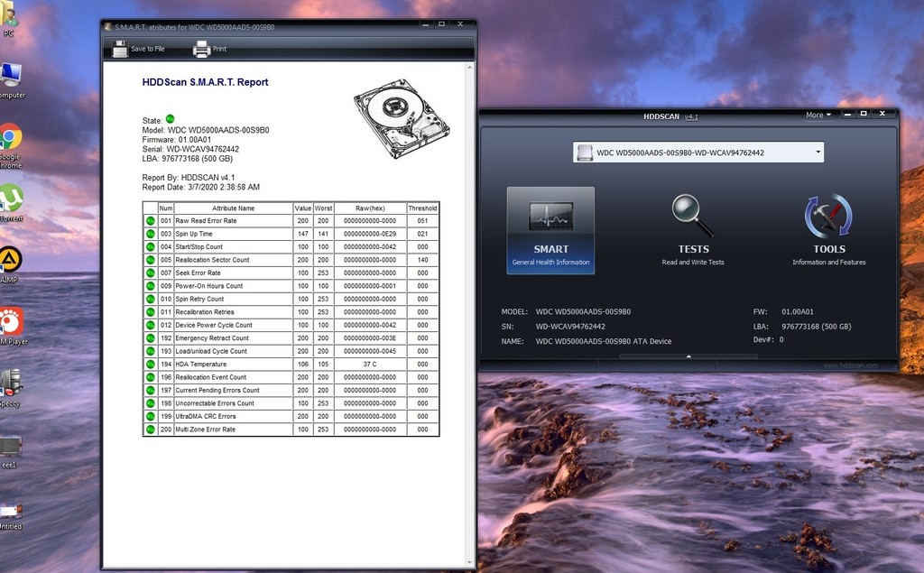Click the green status dot for Raw Read Error Rate
This screenshot has width=924, height=573.
pos(151,221)
